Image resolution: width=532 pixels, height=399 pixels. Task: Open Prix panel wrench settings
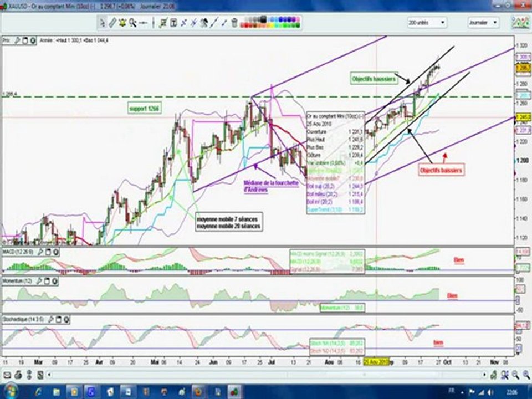point(17,40)
